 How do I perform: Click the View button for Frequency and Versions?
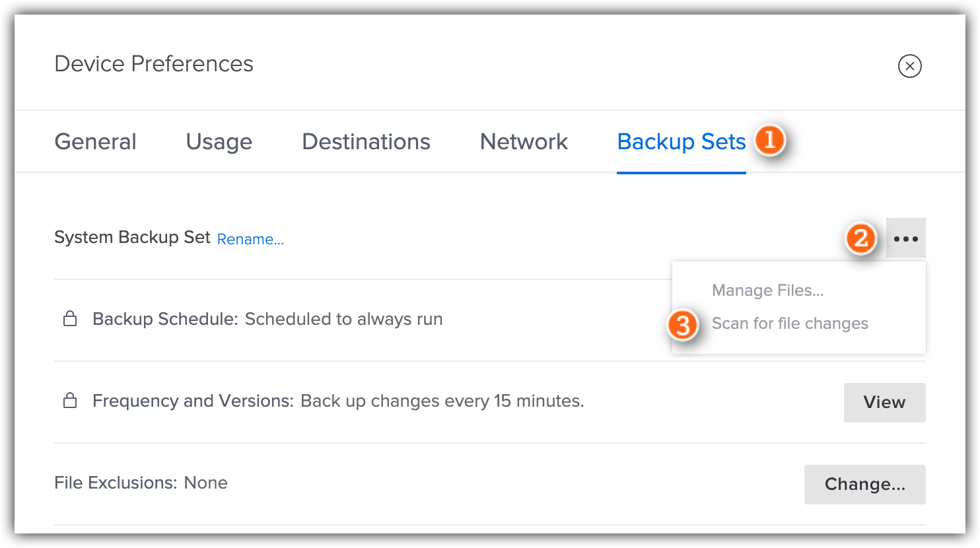point(884,402)
